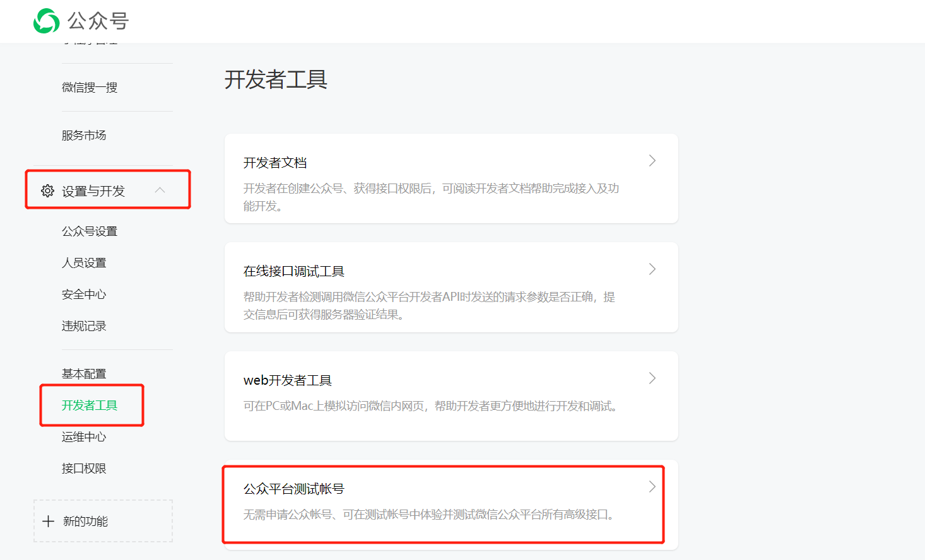Click the arrow on 在线接口调试工具 card

[x=652, y=269]
